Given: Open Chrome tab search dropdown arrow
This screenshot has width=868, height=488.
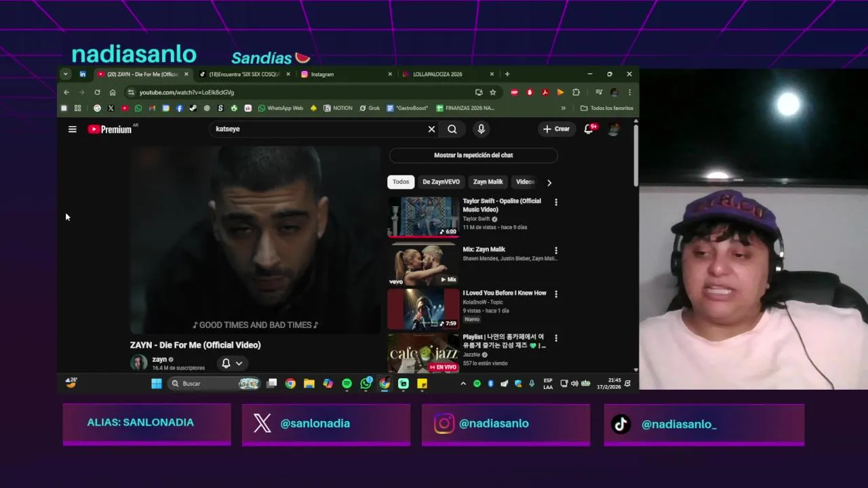Looking at the screenshot, I should (65, 74).
